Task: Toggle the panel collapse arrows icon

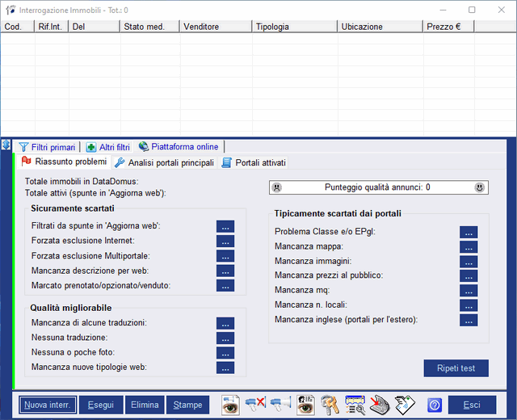Action: [x=6, y=145]
